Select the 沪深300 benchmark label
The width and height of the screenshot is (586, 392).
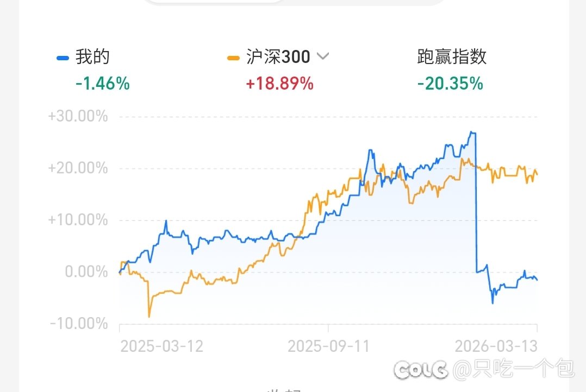tap(278, 57)
